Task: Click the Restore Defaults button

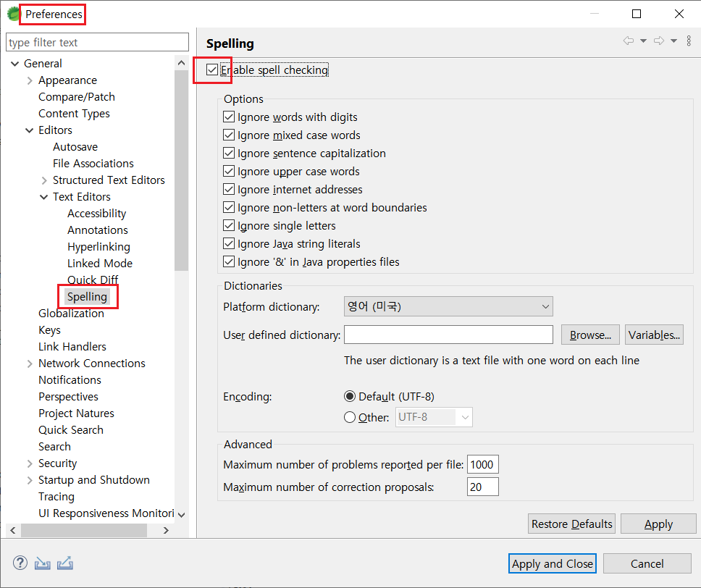Action: (x=571, y=524)
